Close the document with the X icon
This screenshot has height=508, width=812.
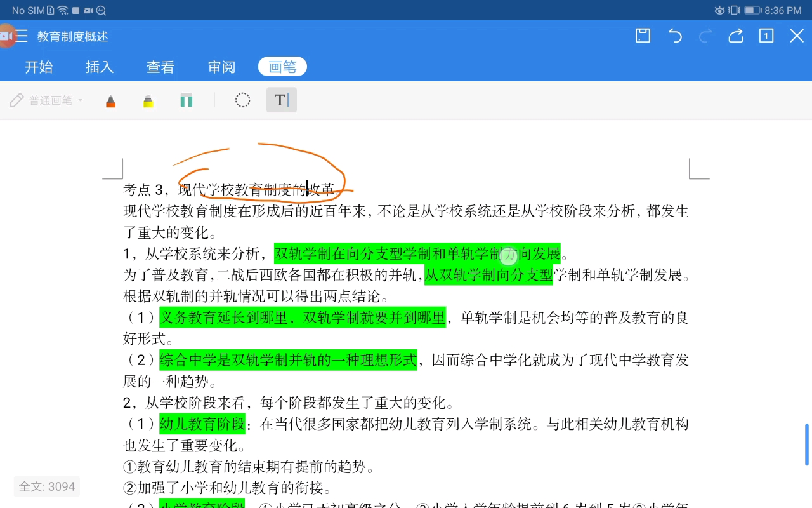[797, 36]
